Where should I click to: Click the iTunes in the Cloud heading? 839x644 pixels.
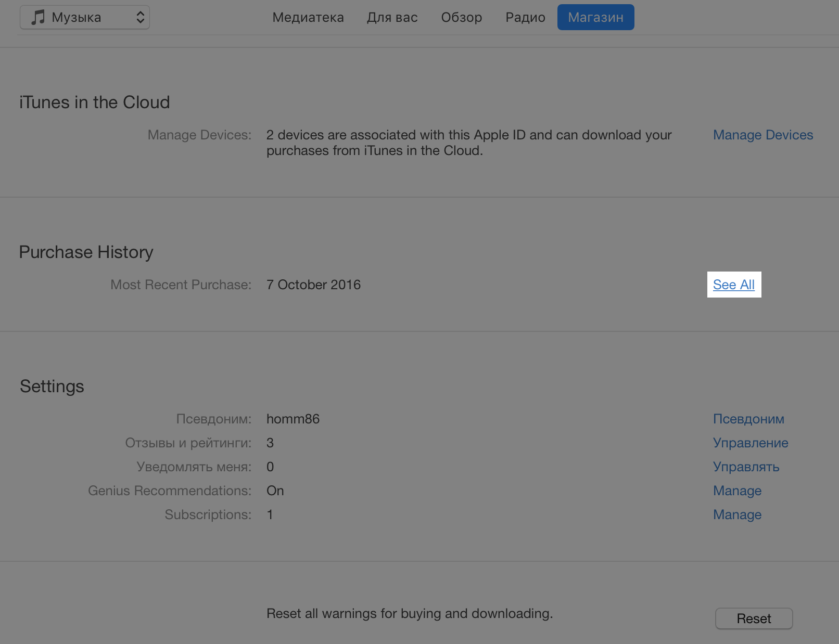coord(95,102)
